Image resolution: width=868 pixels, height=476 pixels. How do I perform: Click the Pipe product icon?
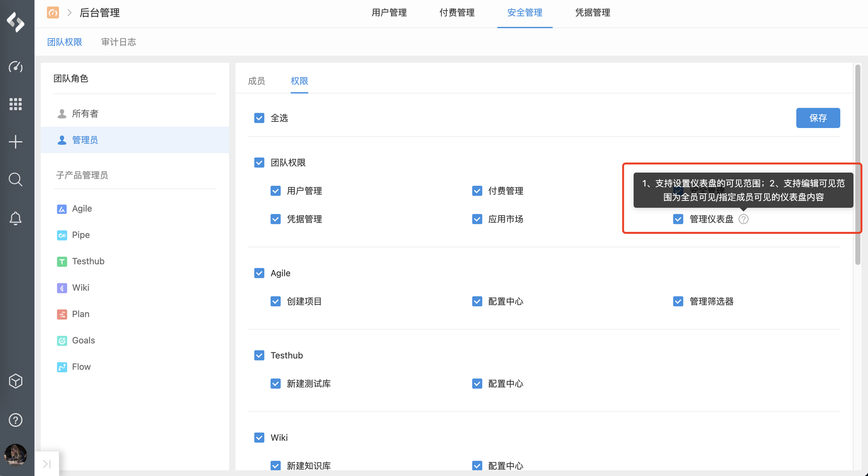tap(62, 235)
